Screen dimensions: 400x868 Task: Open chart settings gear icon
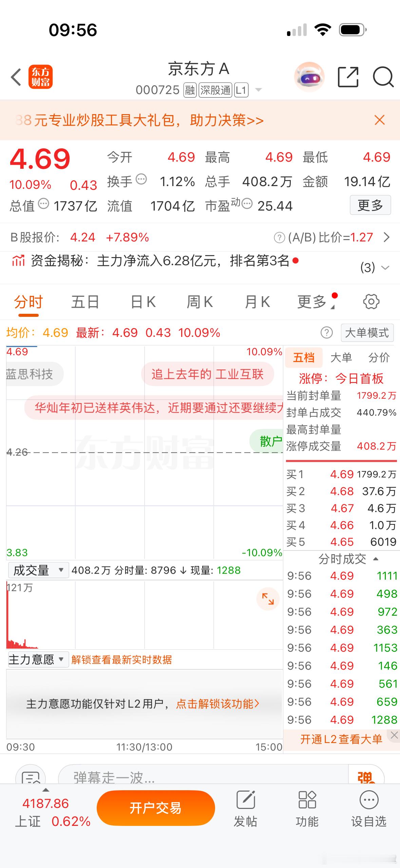(371, 302)
